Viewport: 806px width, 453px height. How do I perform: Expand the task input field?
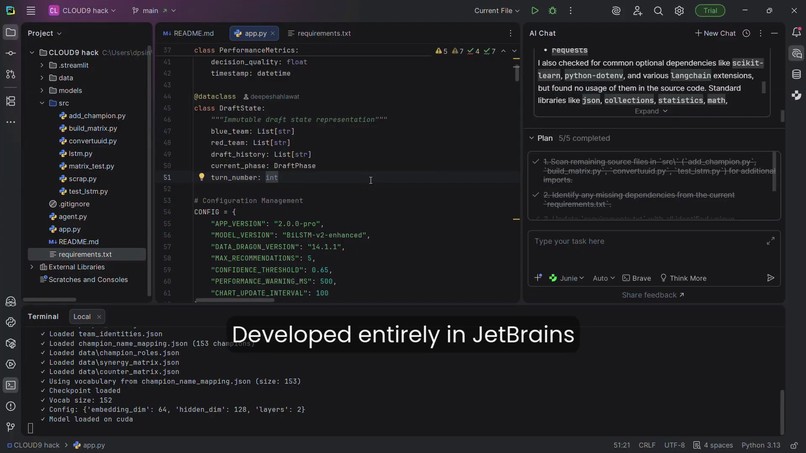click(771, 241)
